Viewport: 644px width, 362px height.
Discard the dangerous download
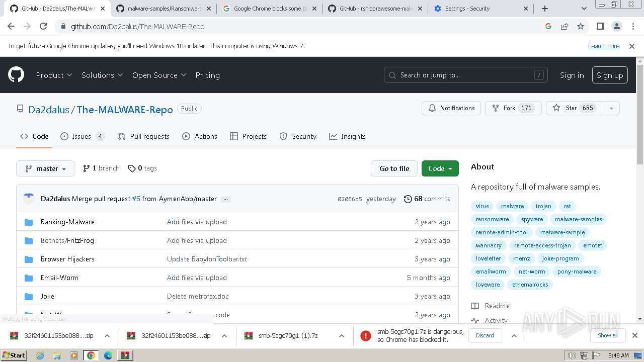coord(485,335)
